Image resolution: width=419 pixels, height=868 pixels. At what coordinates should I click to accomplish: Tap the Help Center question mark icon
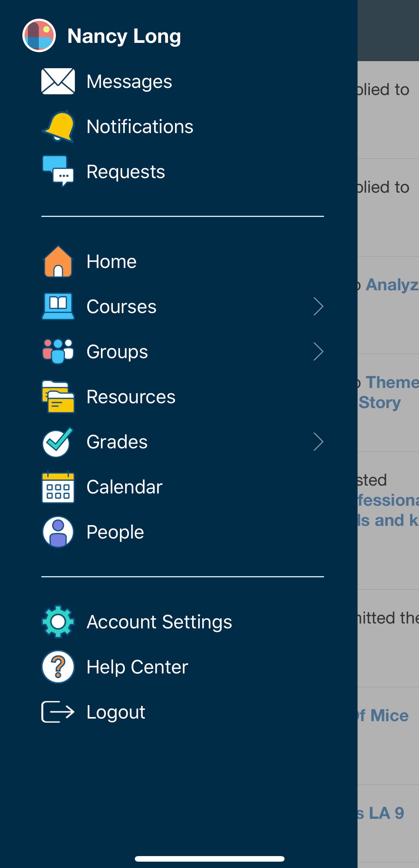[58, 667]
